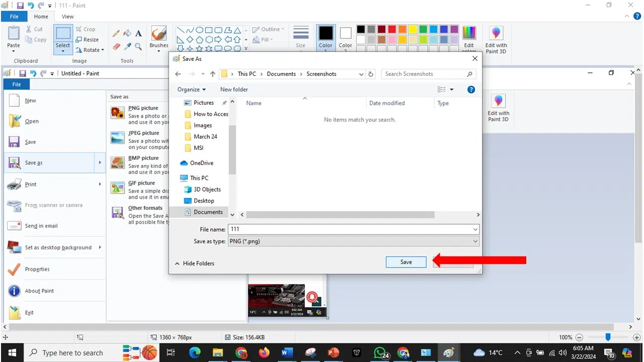The image size is (644, 362).
Task: Choose Save as in the File menu
Action: click(x=54, y=163)
